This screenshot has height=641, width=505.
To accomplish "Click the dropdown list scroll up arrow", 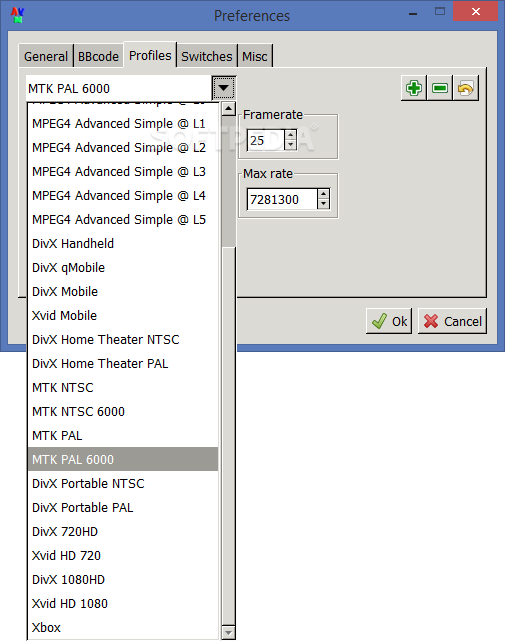I will tap(228, 109).
